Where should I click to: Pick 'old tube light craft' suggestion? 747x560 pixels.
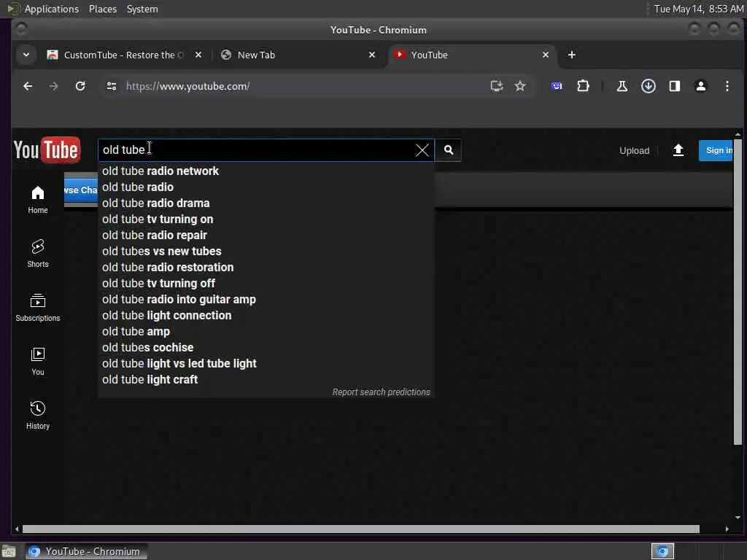(x=266, y=379)
